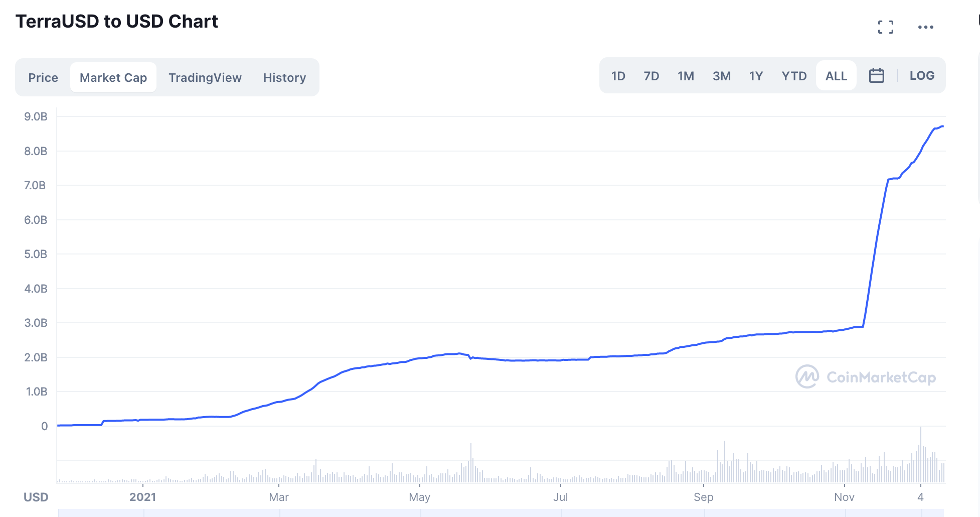Click the 3.0B y-axis label
The image size is (980, 517).
[36, 323]
